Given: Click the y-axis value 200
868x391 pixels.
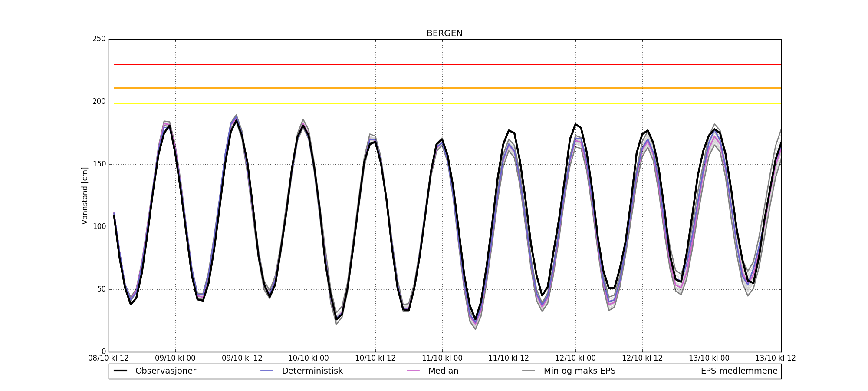Looking at the screenshot, I should tap(99, 102).
